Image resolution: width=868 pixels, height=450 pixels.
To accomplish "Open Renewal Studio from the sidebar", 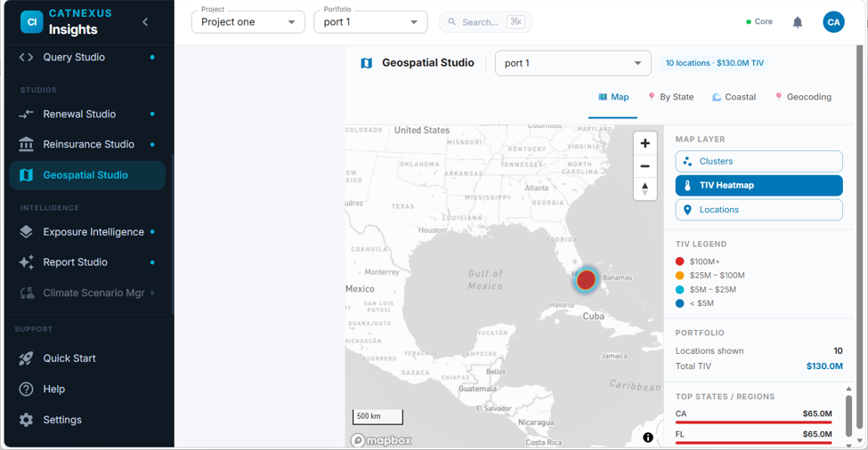I will pos(87,115).
